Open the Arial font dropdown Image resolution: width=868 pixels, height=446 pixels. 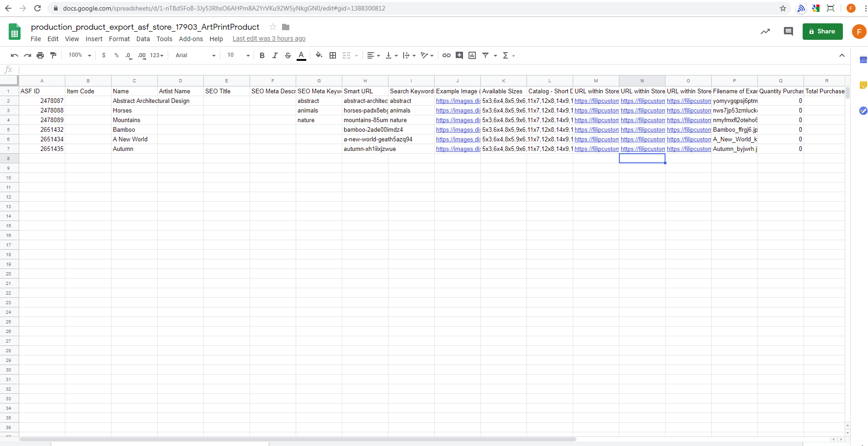[195, 55]
